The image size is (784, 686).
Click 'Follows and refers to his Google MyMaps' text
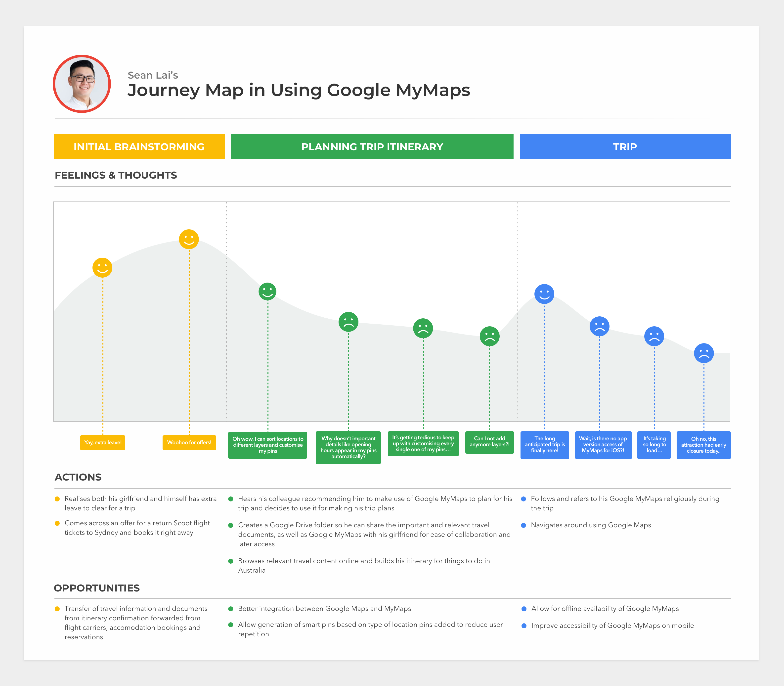[x=625, y=503]
